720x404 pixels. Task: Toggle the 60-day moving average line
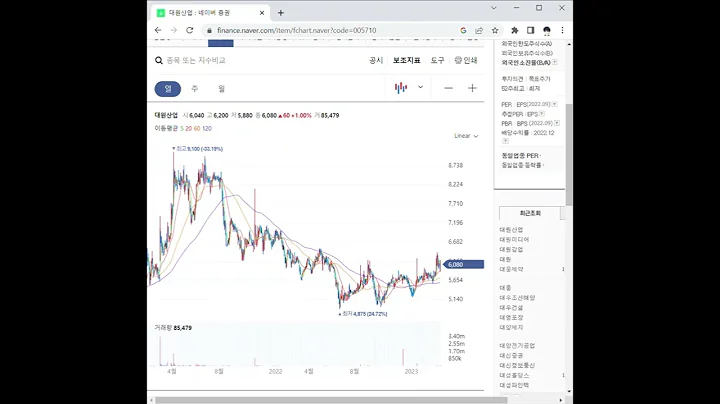coord(197,129)
